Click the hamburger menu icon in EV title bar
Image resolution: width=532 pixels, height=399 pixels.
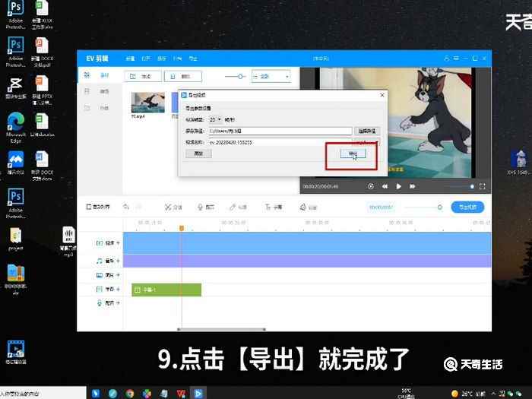[456, 59]
